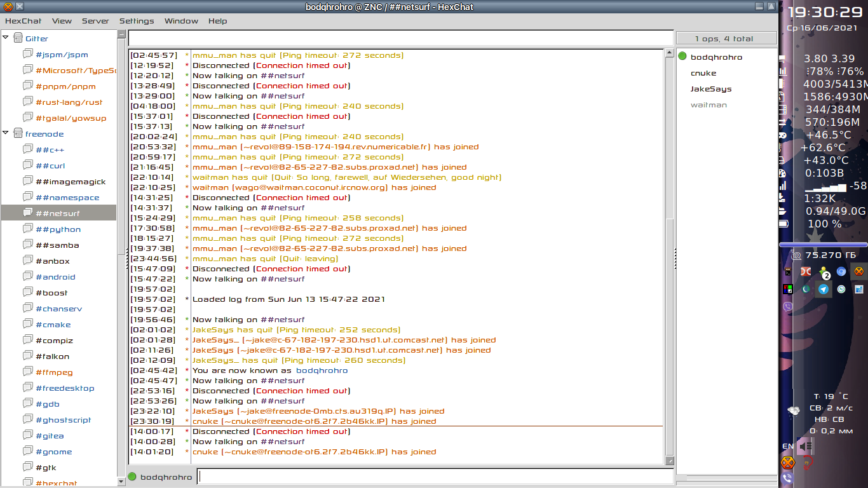The width and height of the screenshot is (868, 488).
Task: Click chat scrollbar down arrow
Action: 669,461
